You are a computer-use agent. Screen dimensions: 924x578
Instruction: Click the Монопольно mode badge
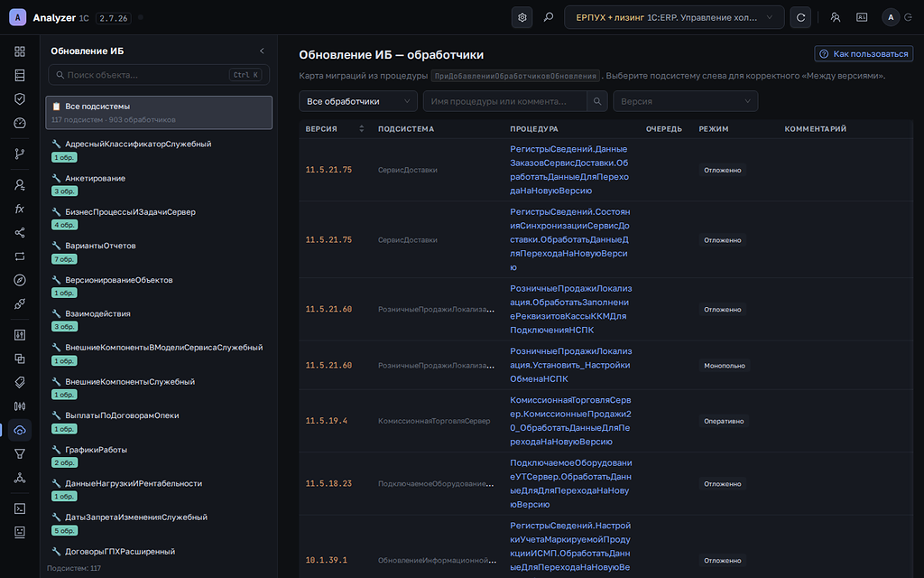(x=725, y=366)
